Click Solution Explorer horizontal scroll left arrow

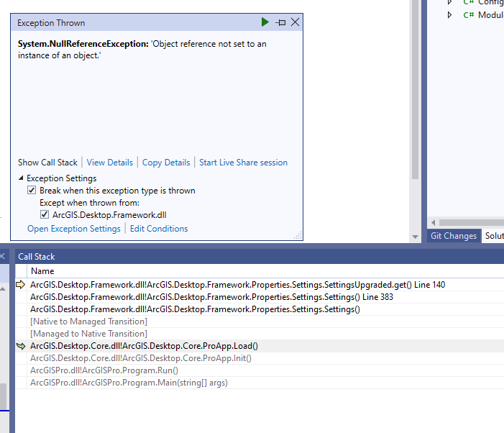point(434,222)
